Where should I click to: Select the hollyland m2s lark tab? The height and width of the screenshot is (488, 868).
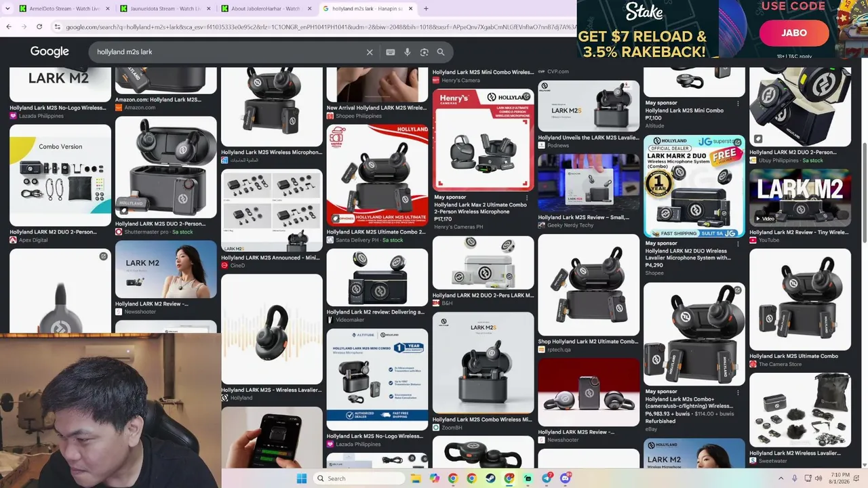coord(368,9)
